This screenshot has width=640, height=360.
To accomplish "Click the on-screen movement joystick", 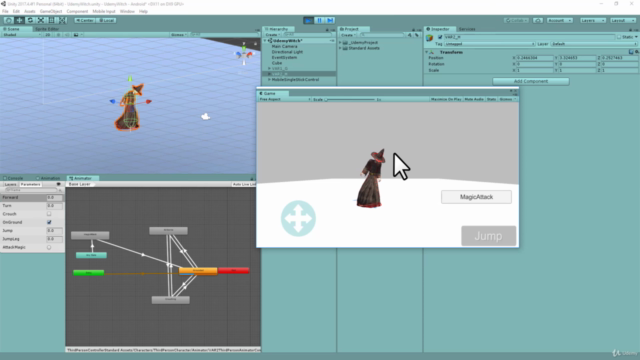I will (x=298, y=218).
